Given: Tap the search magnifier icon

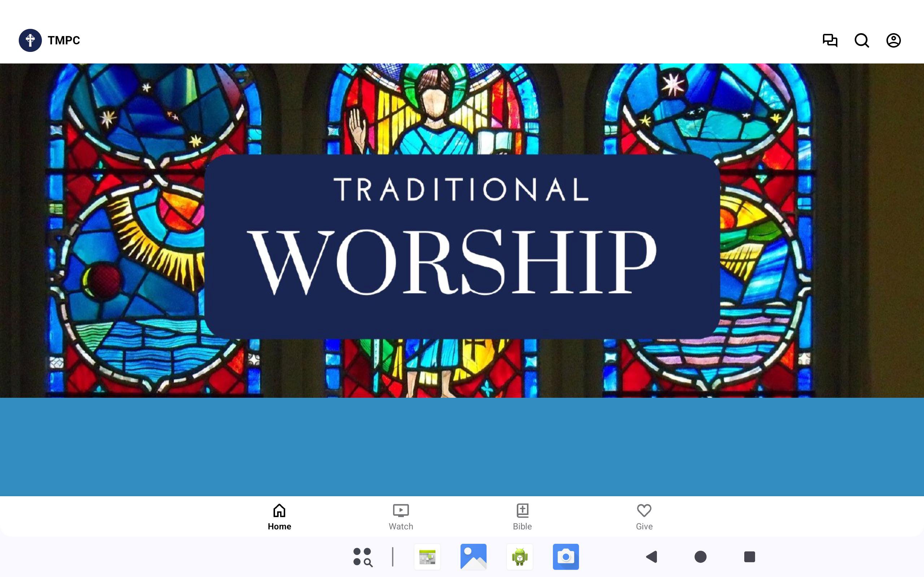Looking at the screenshot, I should (x=862, y=40).
